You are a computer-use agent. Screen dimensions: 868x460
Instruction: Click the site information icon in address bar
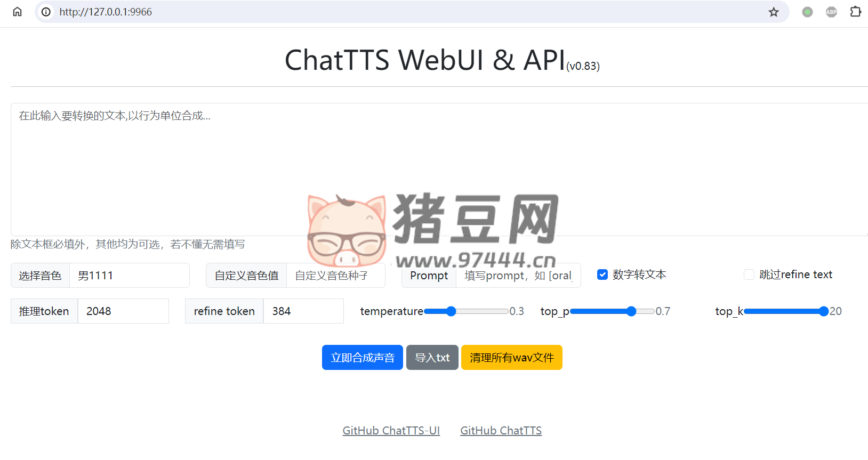46,12
